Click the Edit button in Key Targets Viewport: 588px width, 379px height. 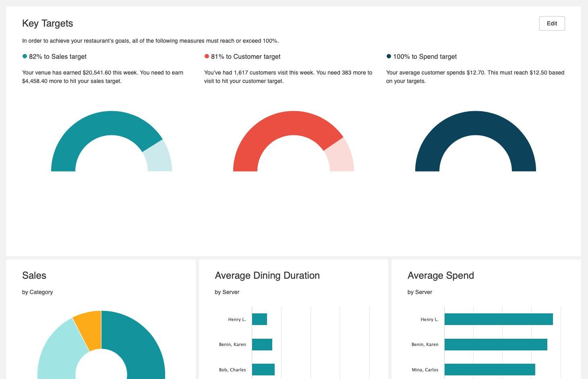[x=552, y=23]
